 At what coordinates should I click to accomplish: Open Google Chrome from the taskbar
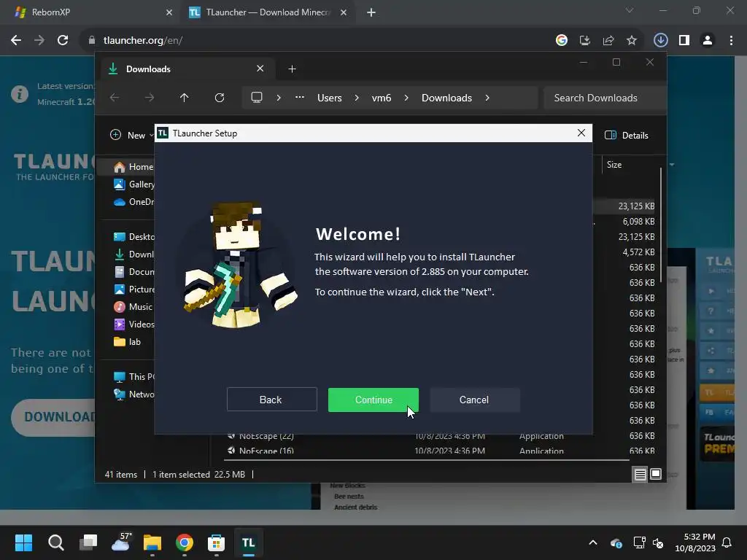185,542
